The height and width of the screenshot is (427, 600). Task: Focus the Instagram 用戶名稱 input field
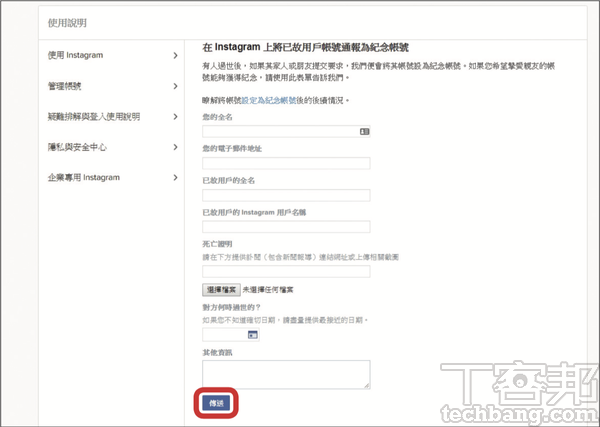pyautogui.click(x=286, y=227)
